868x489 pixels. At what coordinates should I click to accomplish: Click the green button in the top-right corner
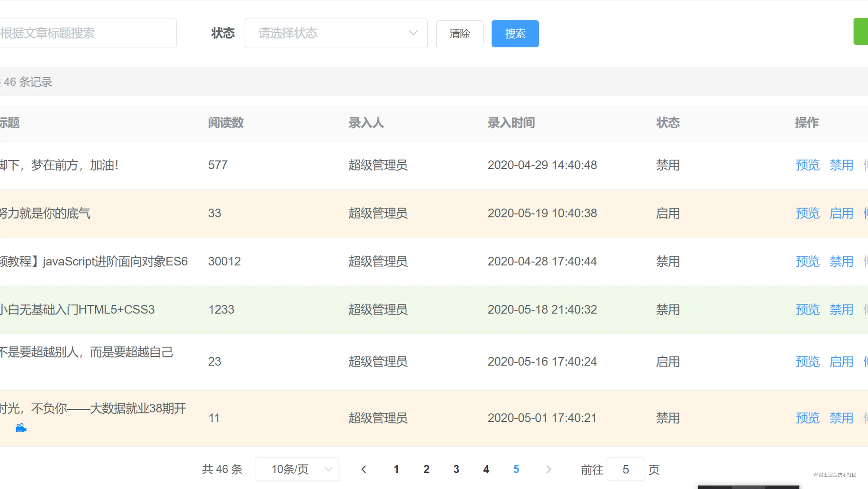coord(861,32)
